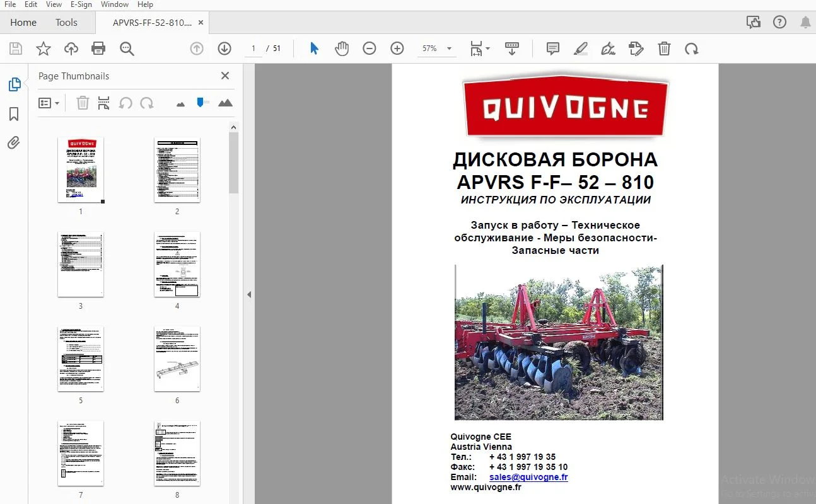Select the APVRS-FF-52-810 document tab
Viewport: 816px width, 504px height.
(152, 22)
